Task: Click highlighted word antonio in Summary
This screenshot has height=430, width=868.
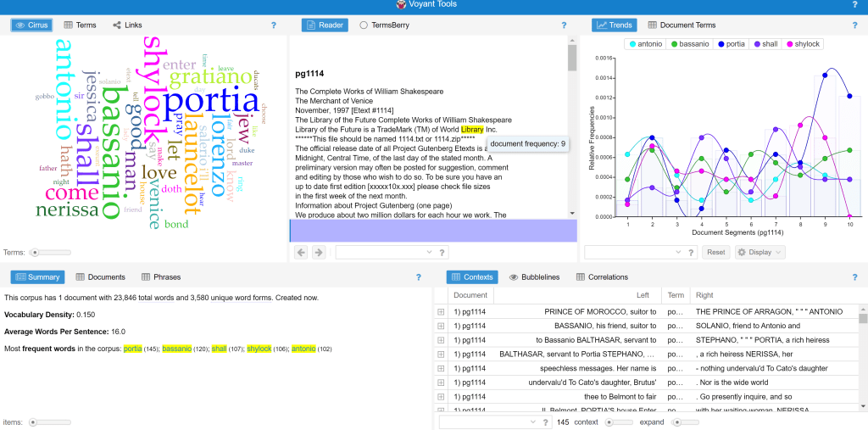Action: click(x=303, y=349)
